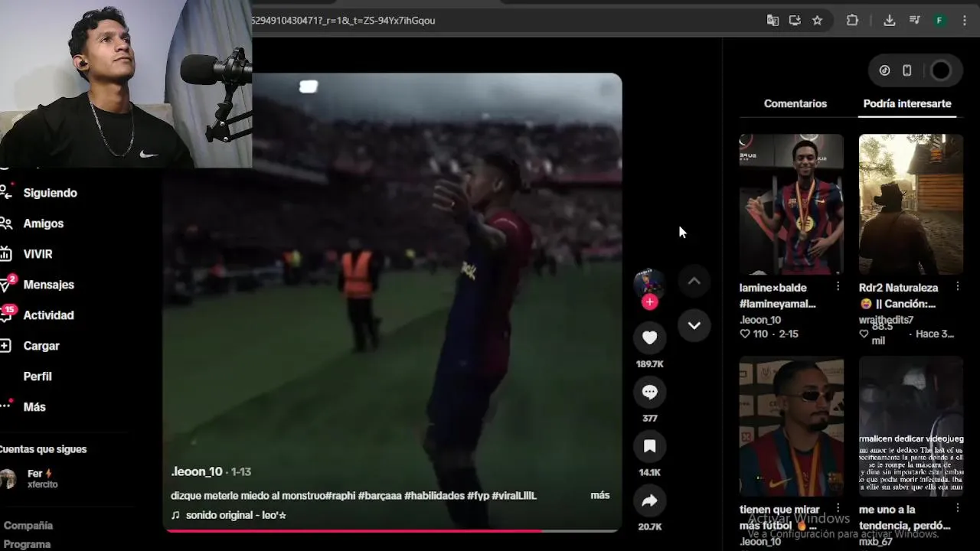Open Programa footer link
Image resolution: width=980 pixels, height=551 pixels.
tap(27, 544)
